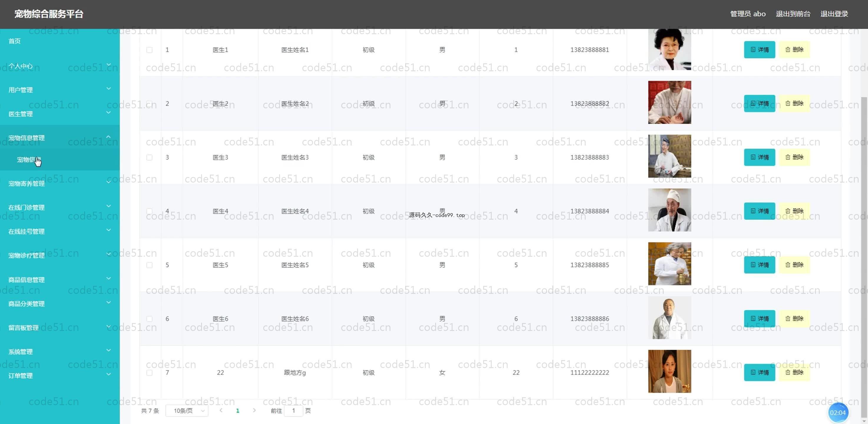The height and width of the screenshot is (424, 868).
Task: Open details for 医生3 row
Action: click(759, 157)
